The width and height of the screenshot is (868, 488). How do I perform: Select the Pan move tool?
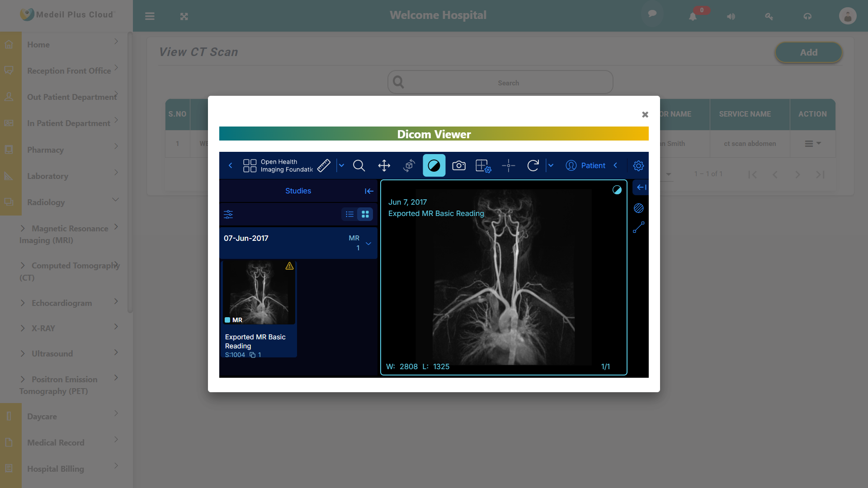coord(384,165)
